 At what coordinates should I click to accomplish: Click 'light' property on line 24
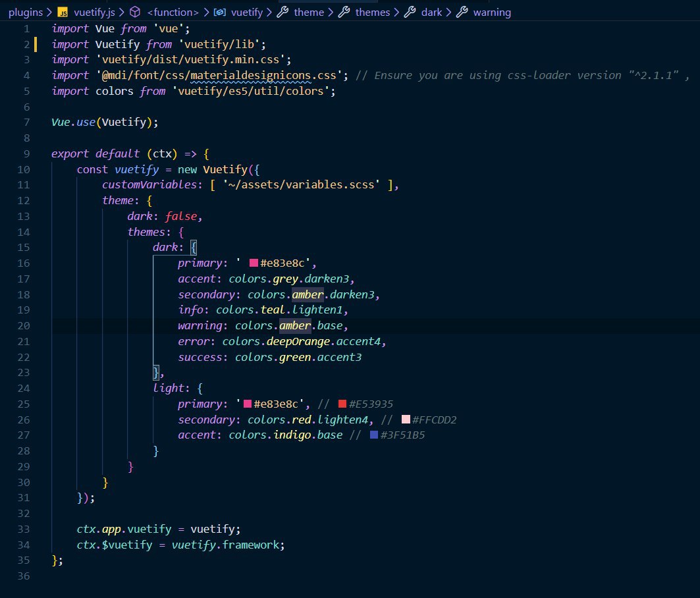[169, 389]
